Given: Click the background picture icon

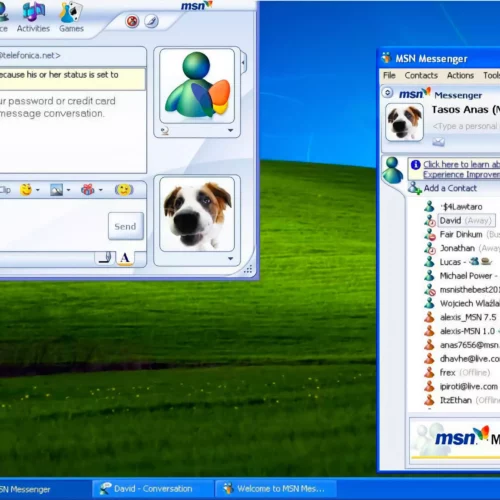Looking at the screenshot, I should [56, 190].
